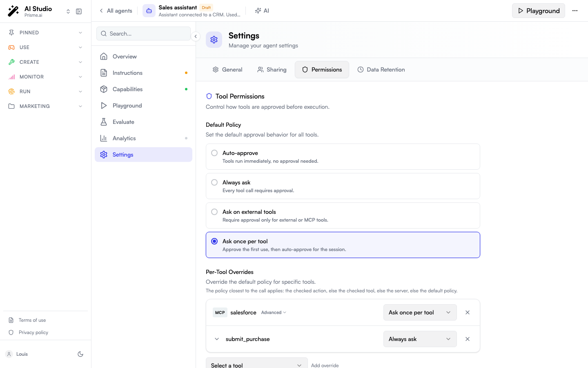Remove the salesforce override
Screen dimensions: 588x368
coord(468,312)
